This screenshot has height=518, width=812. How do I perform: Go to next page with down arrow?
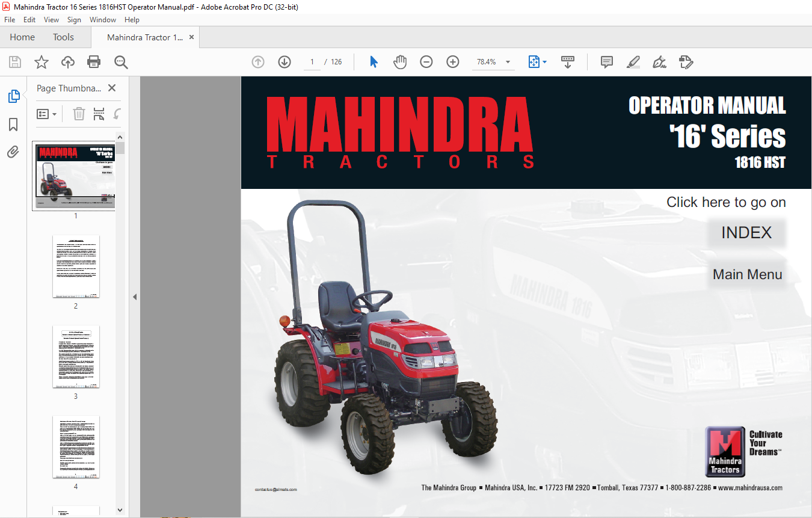coord(285,62)
